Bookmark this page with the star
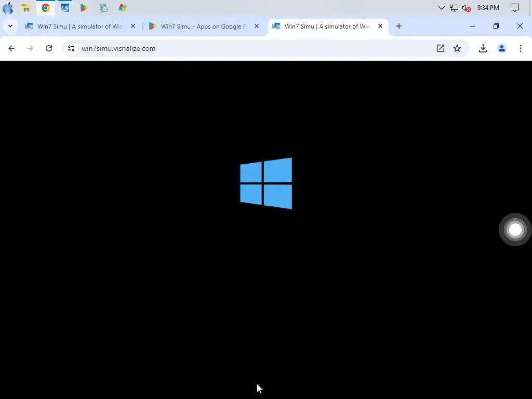Screen dimensions: 532x399 click(457, 48)
